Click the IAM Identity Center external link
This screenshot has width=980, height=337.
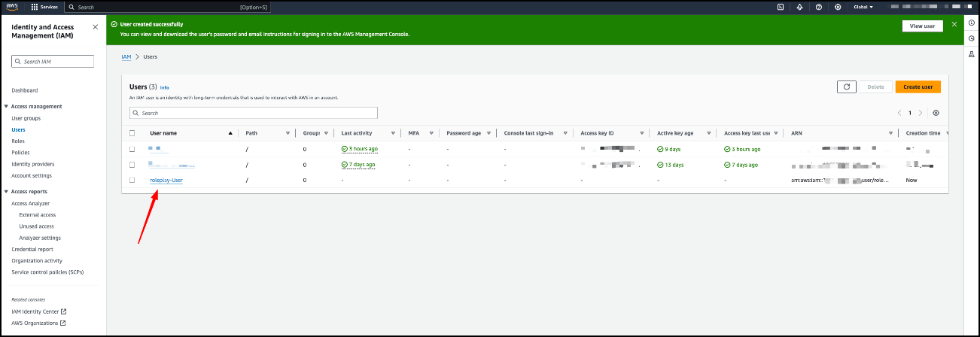click(38, 311)
